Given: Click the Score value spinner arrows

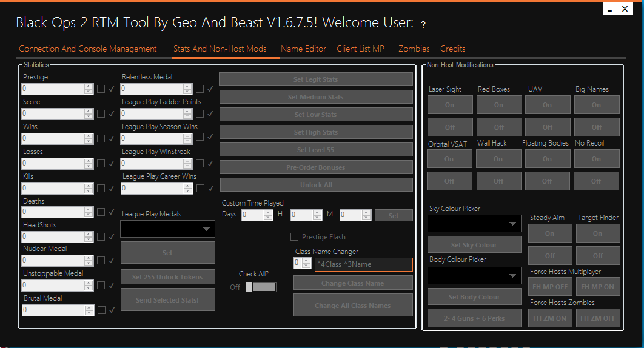Looking at the screenshot, I should (89, 114).
